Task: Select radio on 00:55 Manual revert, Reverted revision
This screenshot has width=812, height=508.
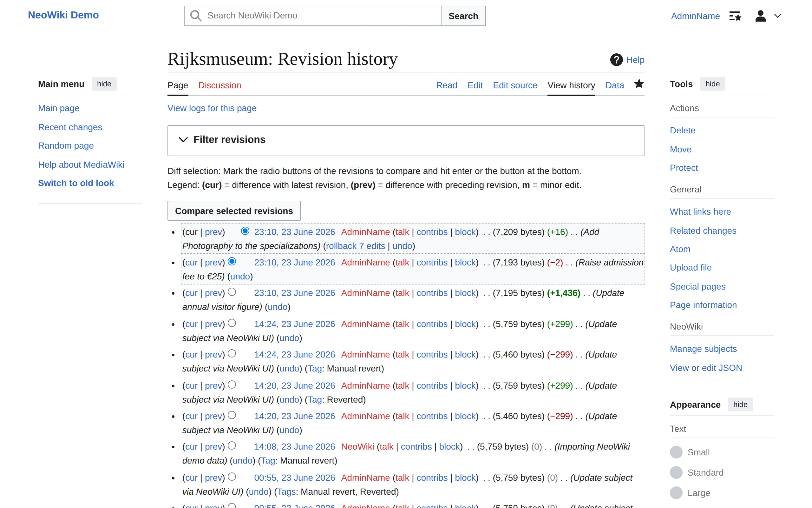Action: click(x=232, y=477)
